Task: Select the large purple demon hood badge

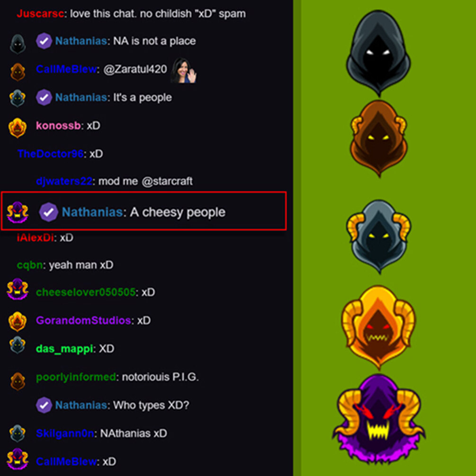Action: click(x=378, y=419)
